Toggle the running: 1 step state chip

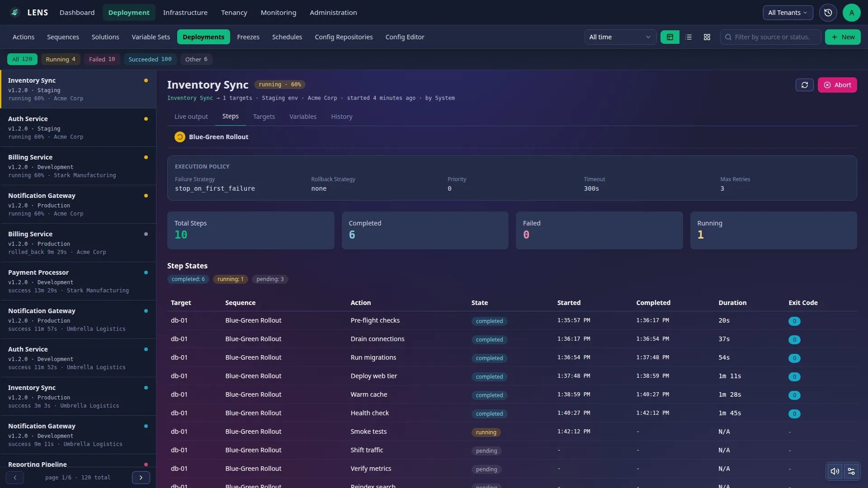(230, 279)
